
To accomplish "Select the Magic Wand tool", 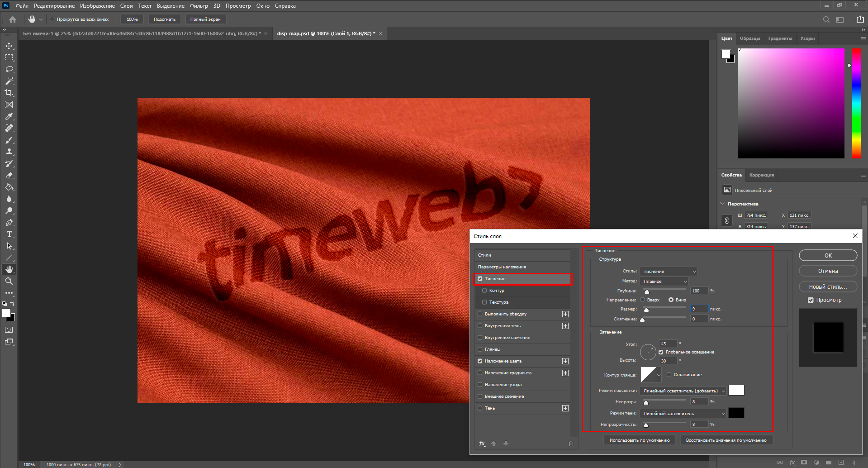I will (9, 81).
